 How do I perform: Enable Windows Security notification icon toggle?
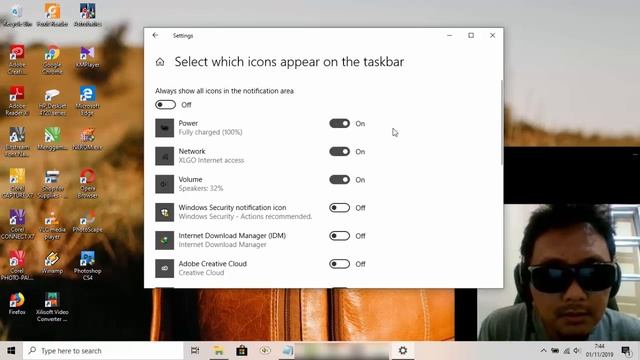340,208
